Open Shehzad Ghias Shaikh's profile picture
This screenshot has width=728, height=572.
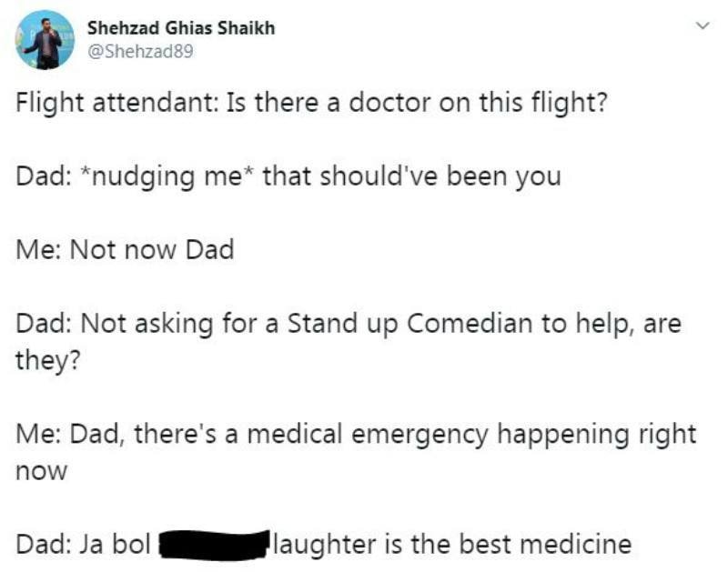pos(45,40)
